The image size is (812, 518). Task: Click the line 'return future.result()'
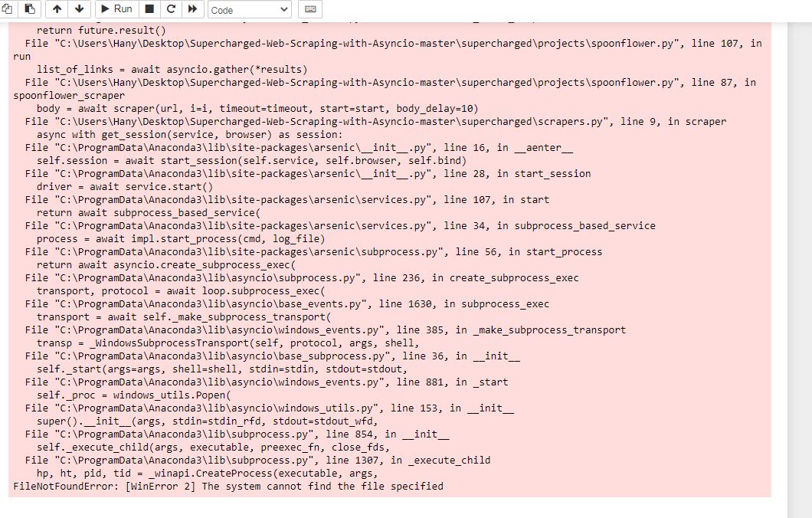coord(101,30)
